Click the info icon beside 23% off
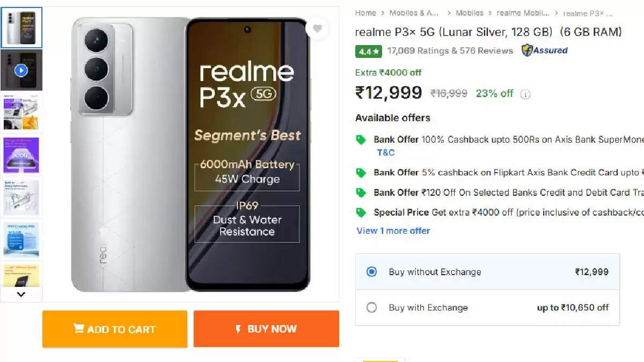 click(x=525, y=94)
